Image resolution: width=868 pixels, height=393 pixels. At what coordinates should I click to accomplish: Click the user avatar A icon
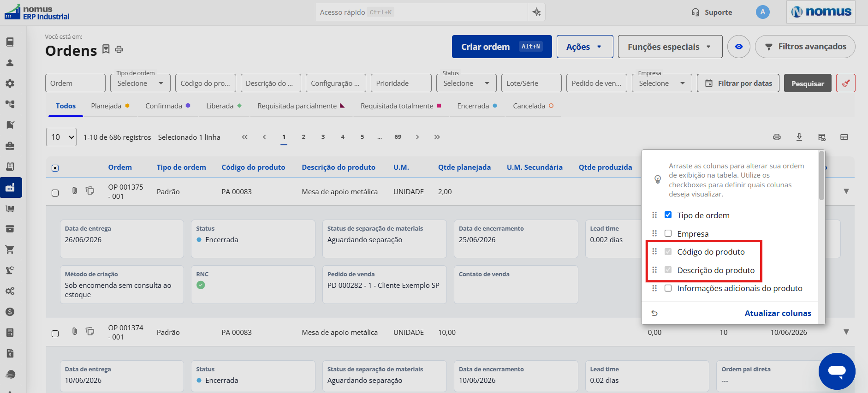point(763,12)
